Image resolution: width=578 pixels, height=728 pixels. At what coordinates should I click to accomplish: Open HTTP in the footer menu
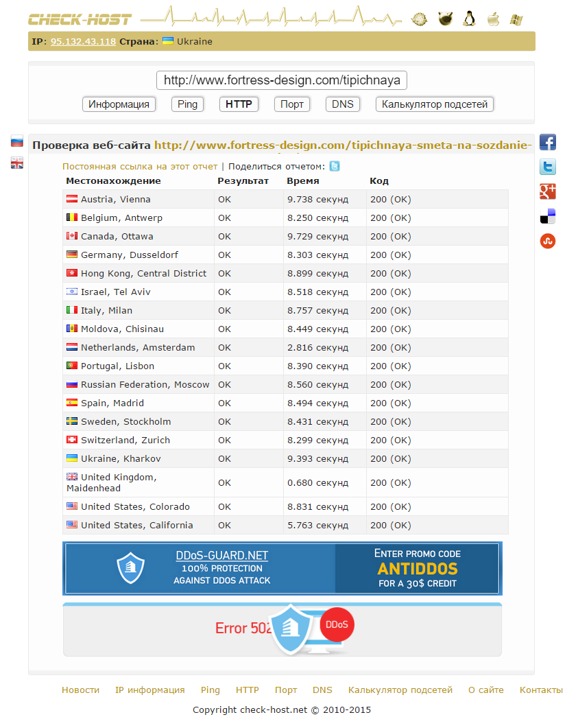point(248,690)
